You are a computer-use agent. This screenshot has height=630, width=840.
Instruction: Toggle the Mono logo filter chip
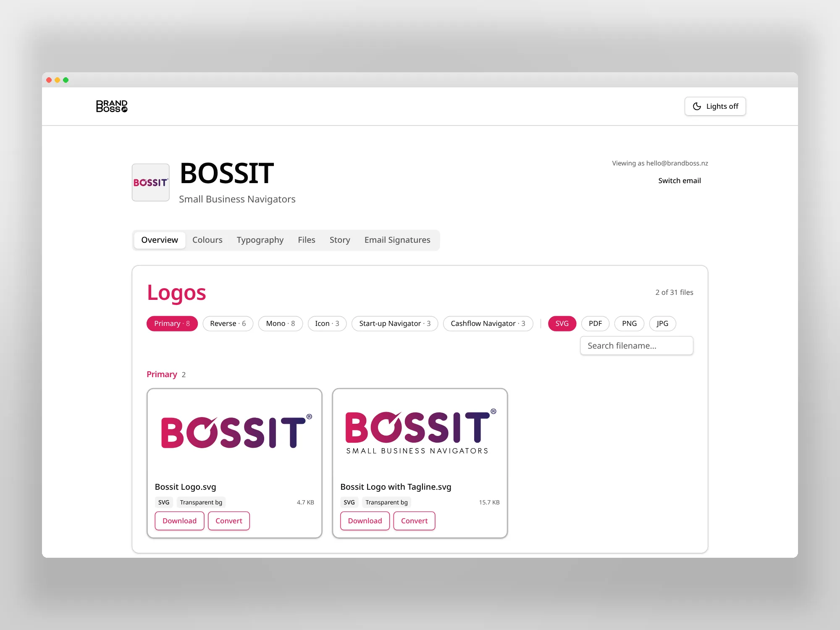tap(280, 323)
